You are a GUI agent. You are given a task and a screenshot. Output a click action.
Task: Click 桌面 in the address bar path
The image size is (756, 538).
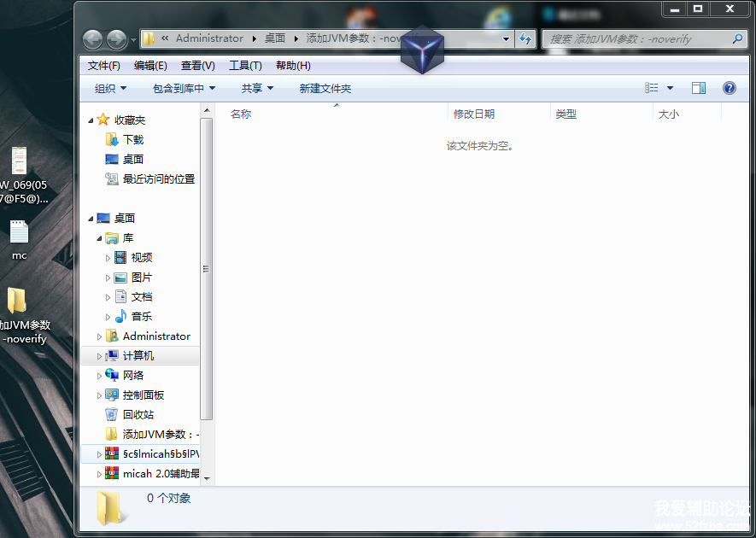275,38
